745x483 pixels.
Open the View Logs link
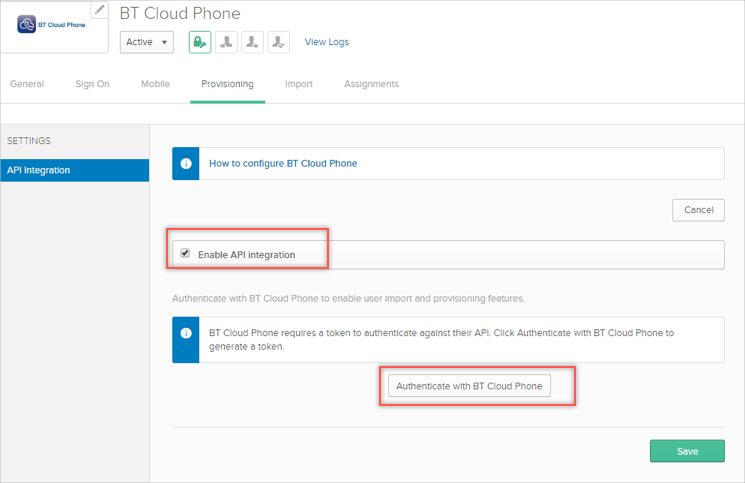(x=327, y=42)
